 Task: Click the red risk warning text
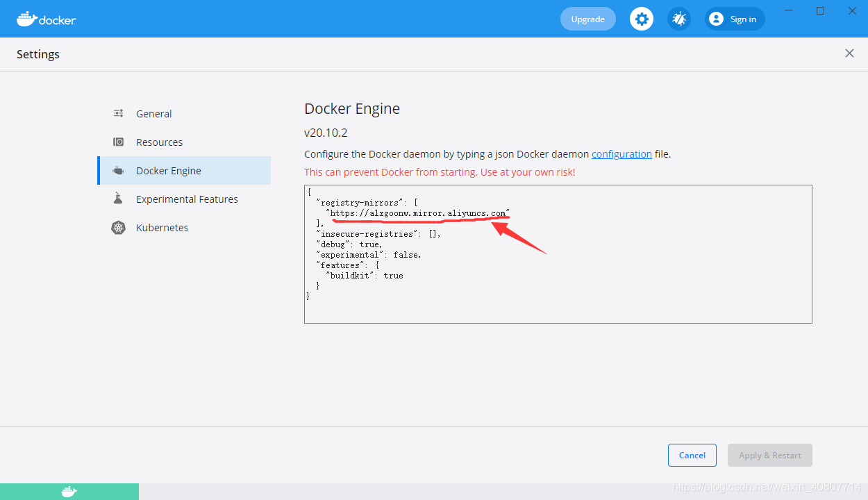[440, 172]
